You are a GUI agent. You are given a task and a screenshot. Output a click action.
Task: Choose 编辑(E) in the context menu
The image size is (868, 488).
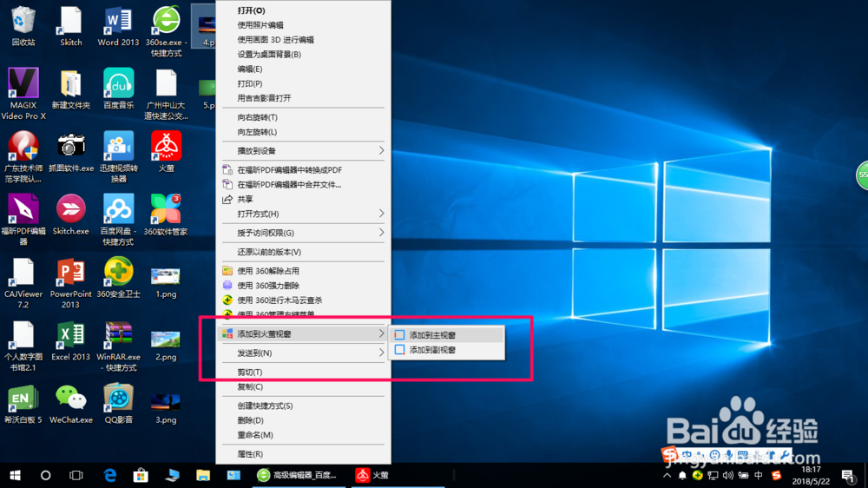pyautogui.click(x=303, y=69)
